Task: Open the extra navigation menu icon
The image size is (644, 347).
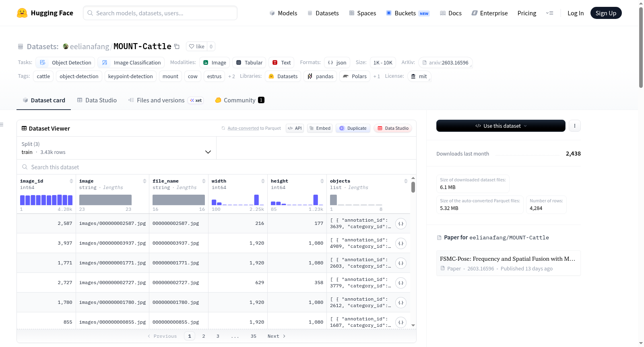Action: pyautogui.click(x=549, y=13)
